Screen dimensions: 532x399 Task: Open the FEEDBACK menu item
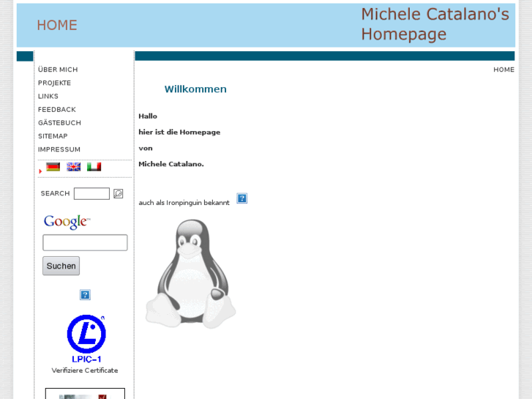point(57,109)
